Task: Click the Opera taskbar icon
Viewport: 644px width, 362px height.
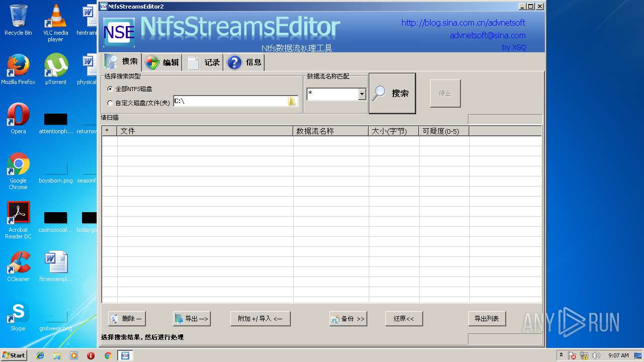Action: 91,355
